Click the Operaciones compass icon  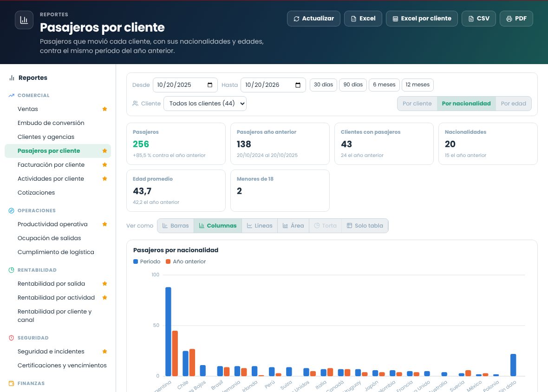pos(12,211)
